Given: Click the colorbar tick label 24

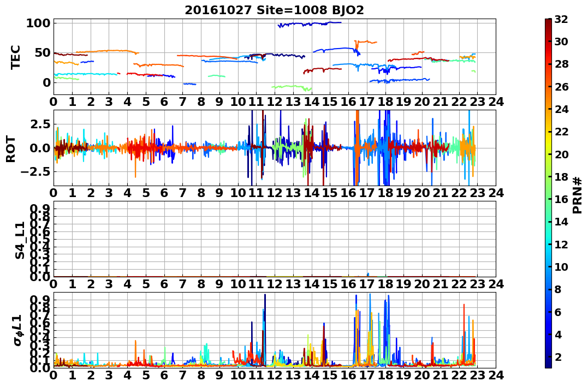Looking at the screenshot, I should [561, 110].
